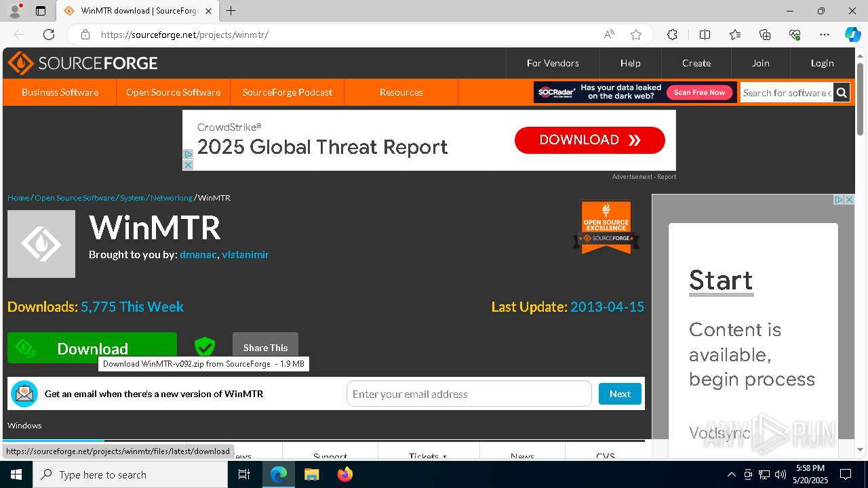The image size is (868, 488).
Task: Click the Home breadcrumb link
Action: tap(18, 198)
